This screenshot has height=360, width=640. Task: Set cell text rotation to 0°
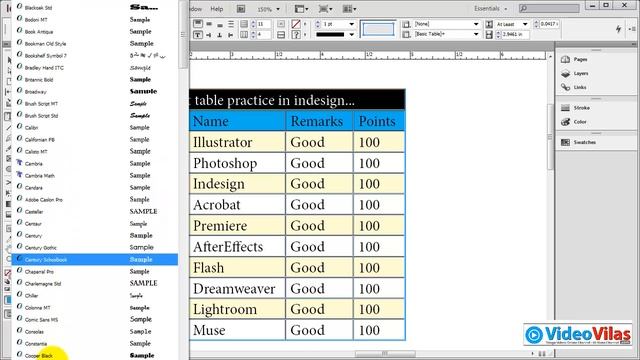click(x=198, y=35)
